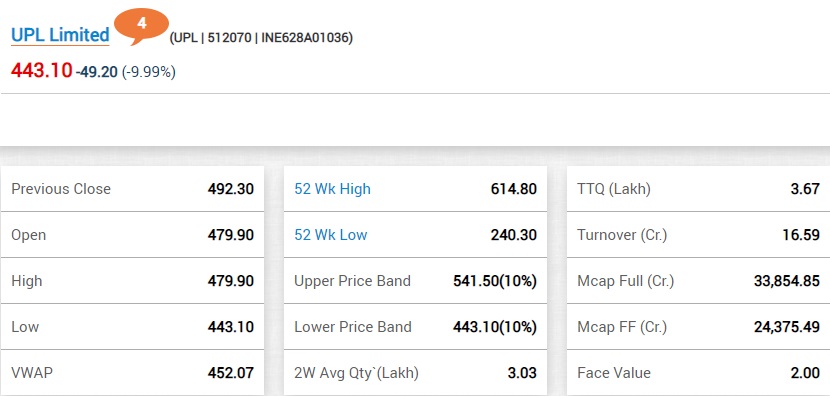
Task: Select the percentage change (-9.99%)
Action: (149, 71)
